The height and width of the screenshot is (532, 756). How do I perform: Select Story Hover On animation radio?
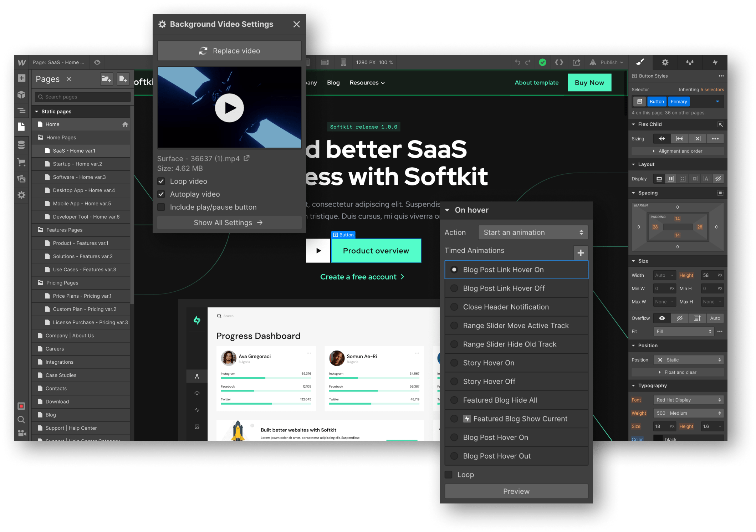454,363
